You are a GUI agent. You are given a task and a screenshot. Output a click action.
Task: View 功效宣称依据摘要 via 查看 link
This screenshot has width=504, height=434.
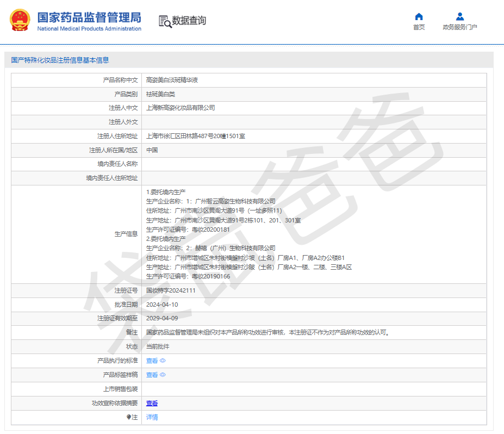coord(152,403)
